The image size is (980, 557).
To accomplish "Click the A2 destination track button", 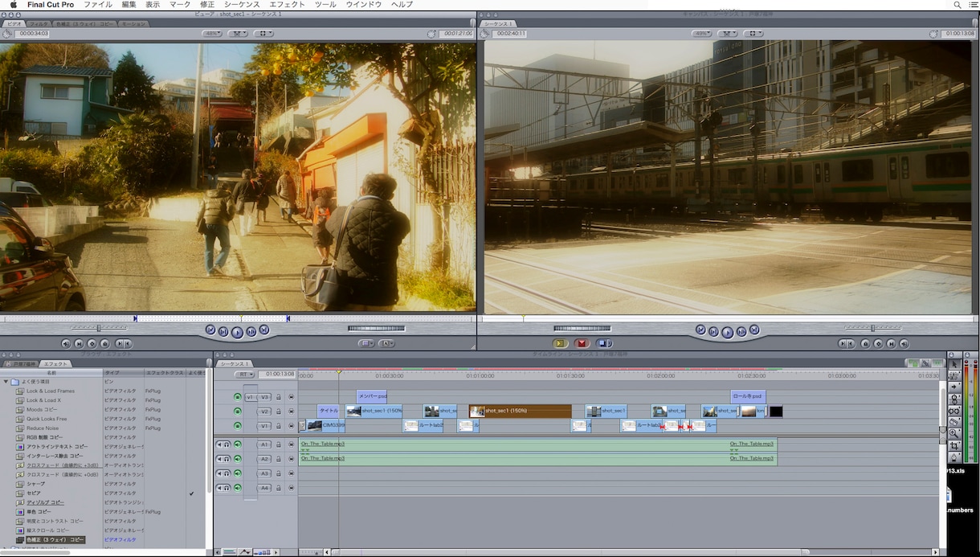I will (x=263, y=459).
